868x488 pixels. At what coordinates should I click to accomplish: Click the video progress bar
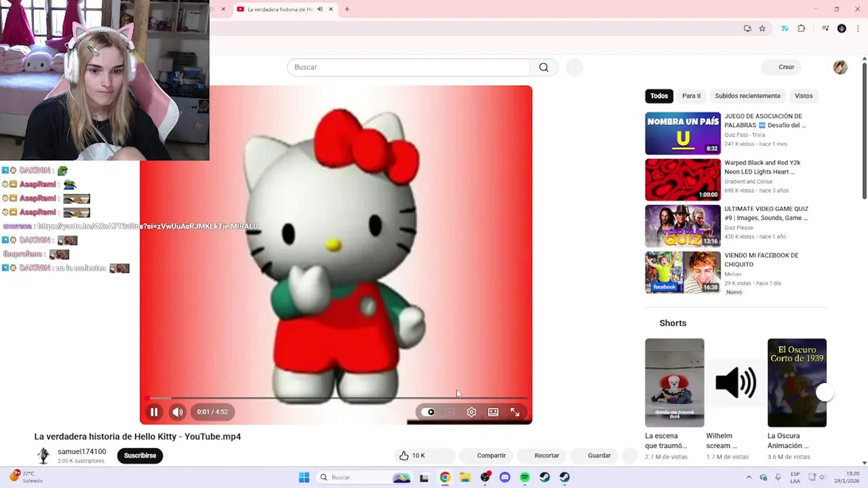point(336,398)
